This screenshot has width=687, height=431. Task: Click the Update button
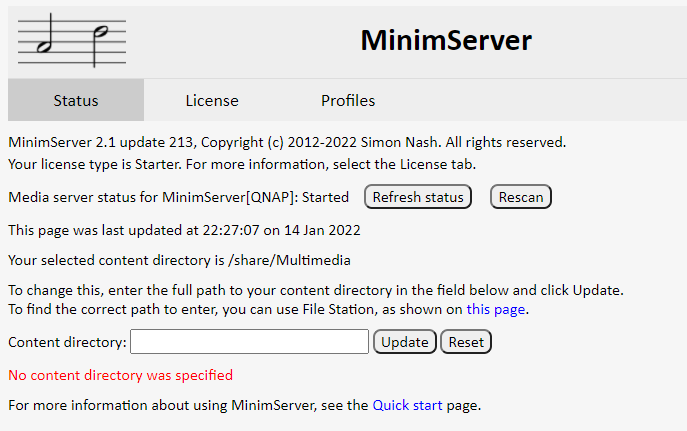pos(405,342)
